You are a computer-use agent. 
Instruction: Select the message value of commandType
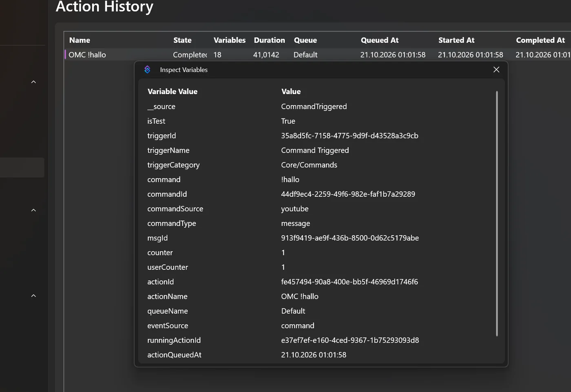(295, 224)
